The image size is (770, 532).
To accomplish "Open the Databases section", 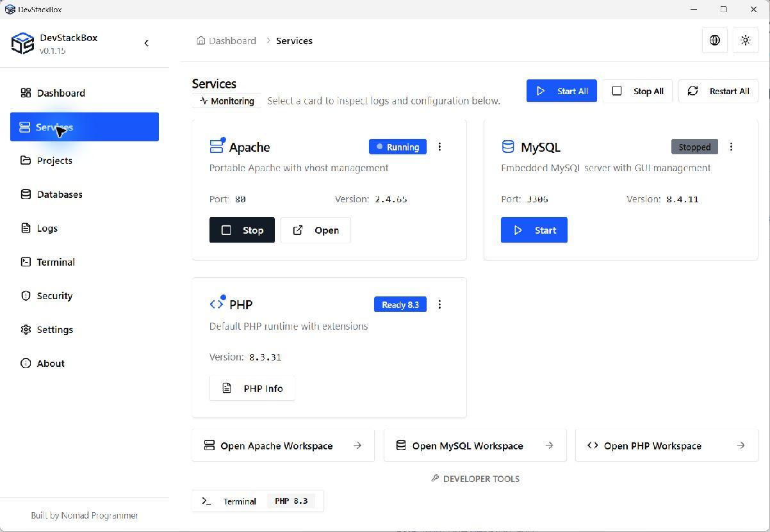I will (85, 194).
